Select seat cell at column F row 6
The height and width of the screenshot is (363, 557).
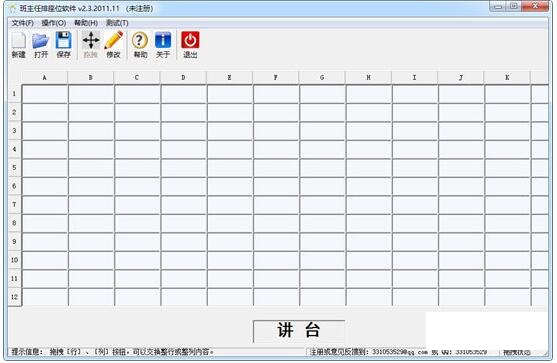coord(276,186)
